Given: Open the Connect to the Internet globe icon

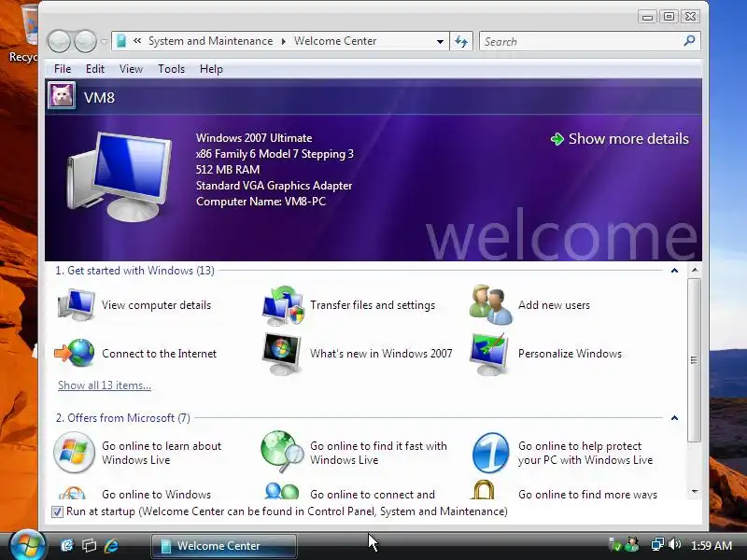Looking at the screenshot, I should pos(75,353).
